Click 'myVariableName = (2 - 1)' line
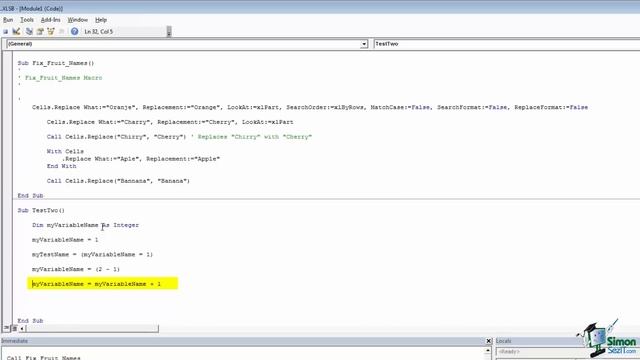 76,269
